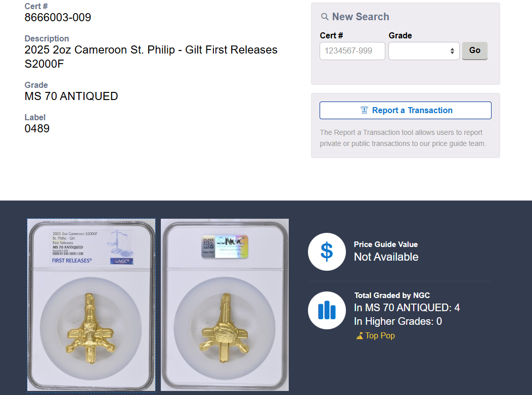Focus the Cert # input field

pos(352,51)
